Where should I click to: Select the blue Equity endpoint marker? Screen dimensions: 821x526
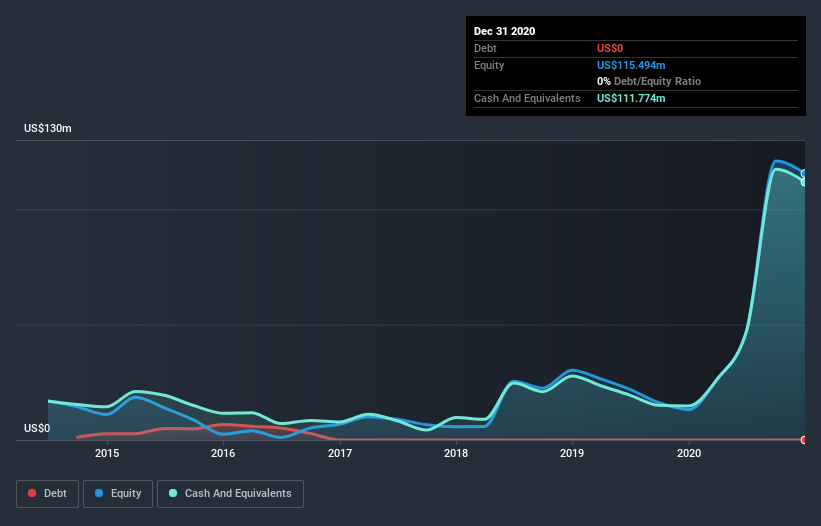(804, 173)
